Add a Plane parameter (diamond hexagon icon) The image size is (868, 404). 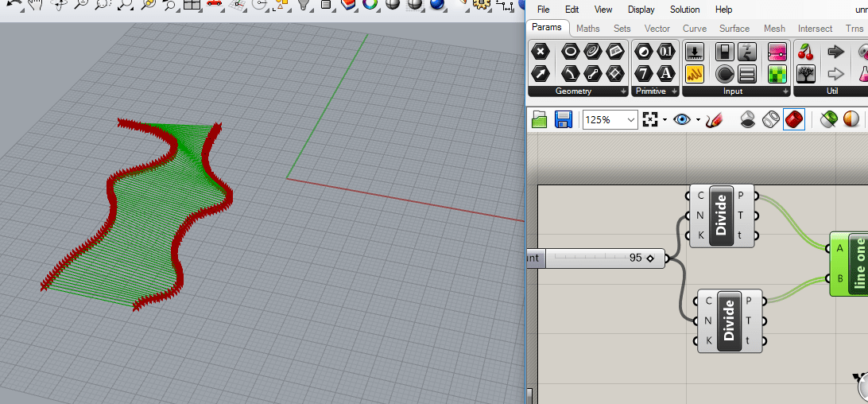[615, 72]
